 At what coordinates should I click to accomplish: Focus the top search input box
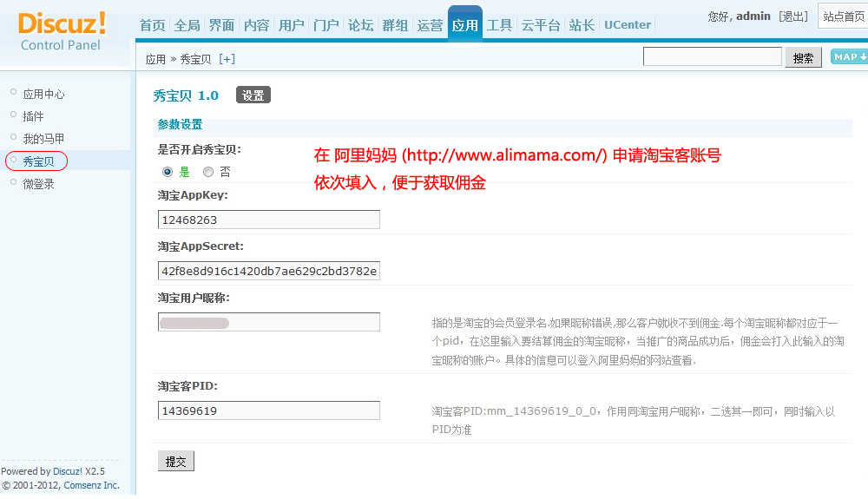pos(713,56)
